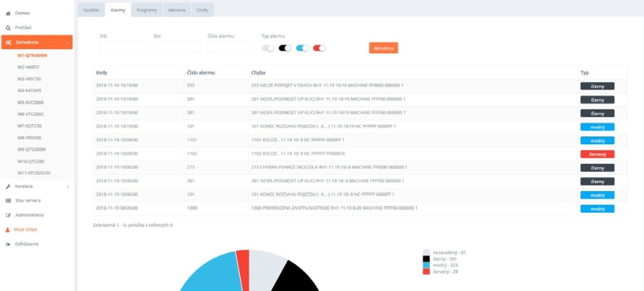Open Prehľad in the sidebar

(23, 27)
